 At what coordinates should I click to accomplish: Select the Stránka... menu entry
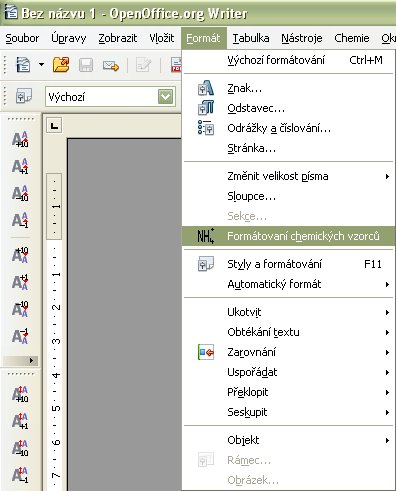[289, 148]
